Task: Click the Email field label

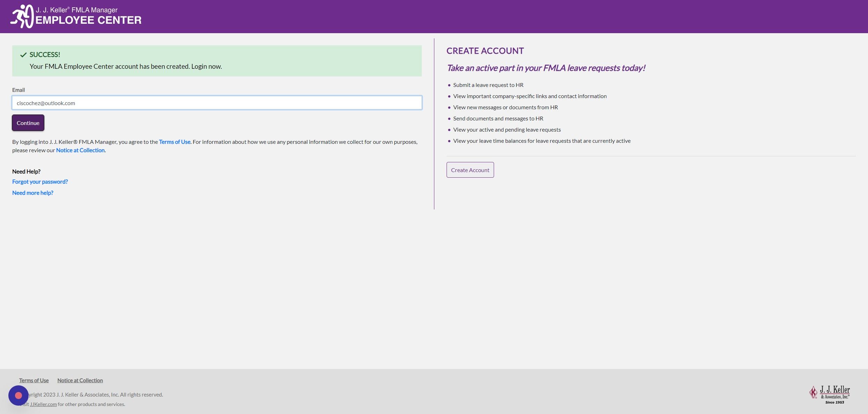Action: [x=19, y=90]
